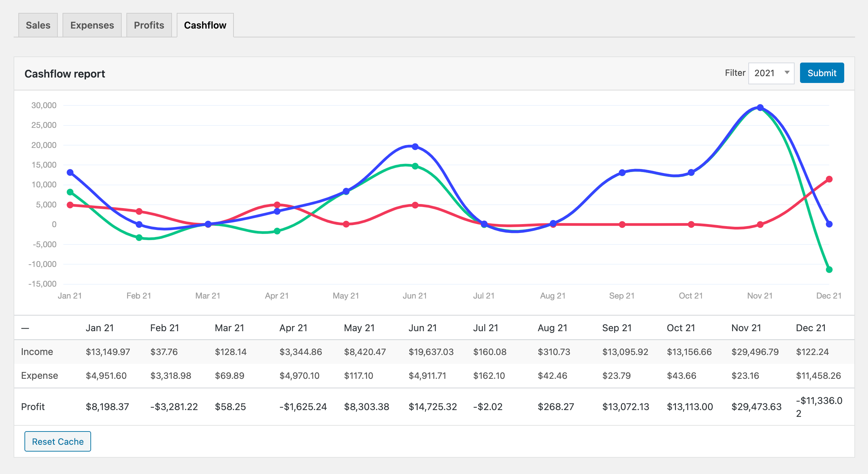
Task: Click the Income row label
Action: click(37, 352)
